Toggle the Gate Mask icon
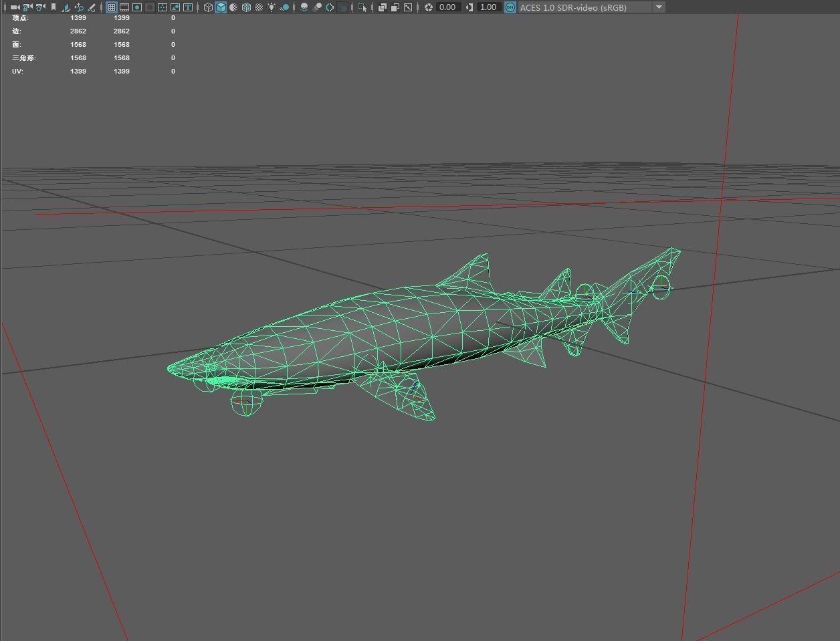The width and height of the screenshot is (840, 641). (150, 7)
